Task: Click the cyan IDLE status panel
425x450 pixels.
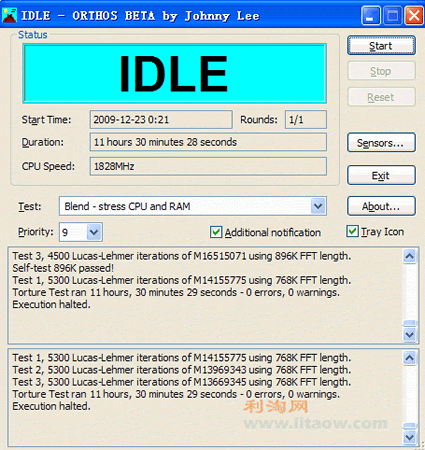Action: [175, 73]
